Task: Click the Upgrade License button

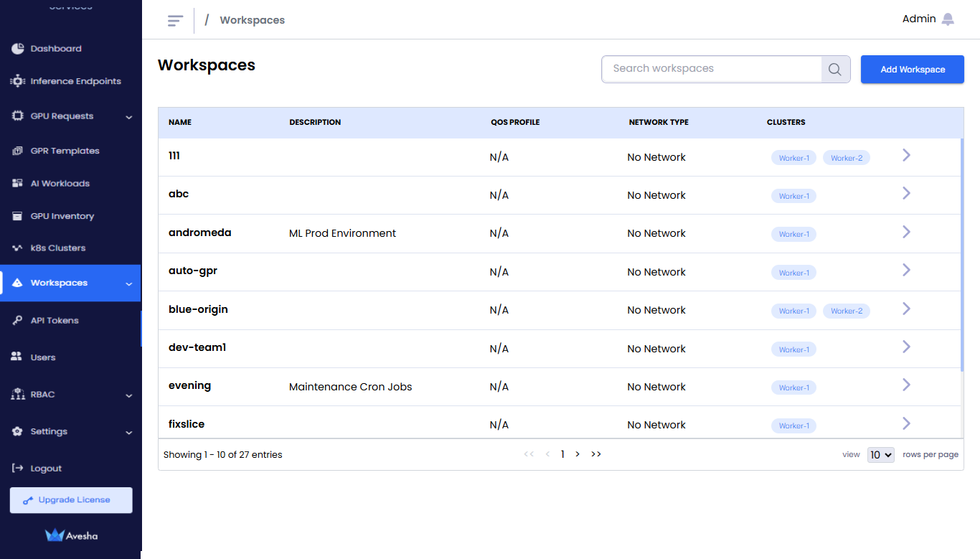Action: (x=71, y=500)
